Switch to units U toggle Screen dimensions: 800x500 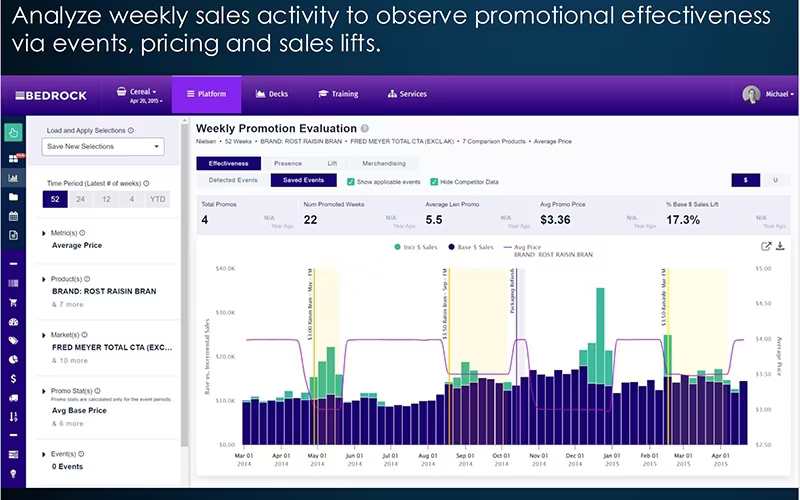[x=775, y=180]
